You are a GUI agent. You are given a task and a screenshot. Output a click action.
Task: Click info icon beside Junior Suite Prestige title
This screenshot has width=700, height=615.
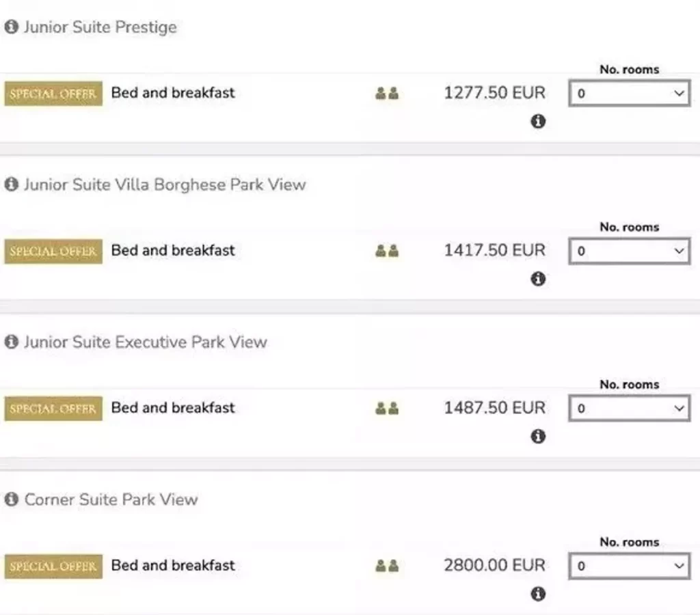[x=12, y=27]
